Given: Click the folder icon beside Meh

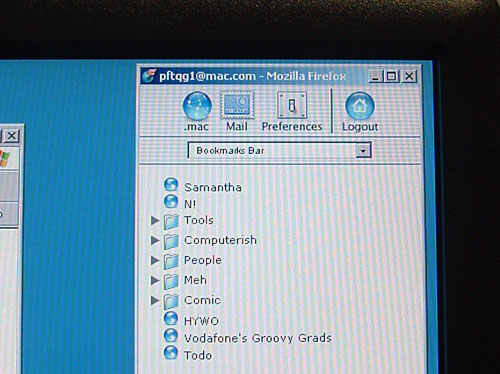Looking at the screenshot, I should click(x=171, y=281).
